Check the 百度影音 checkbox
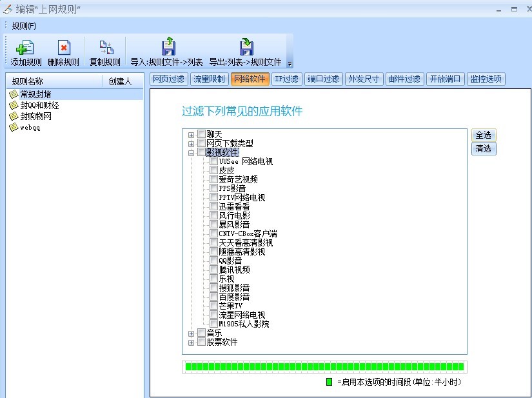This screenshot has width=532, height=398. 213,296
